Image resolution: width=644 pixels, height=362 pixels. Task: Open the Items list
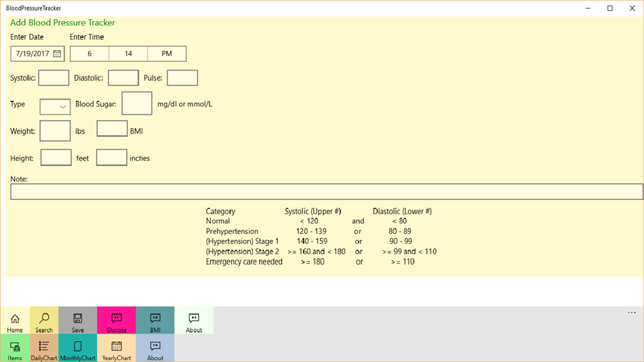pos(15,348)
